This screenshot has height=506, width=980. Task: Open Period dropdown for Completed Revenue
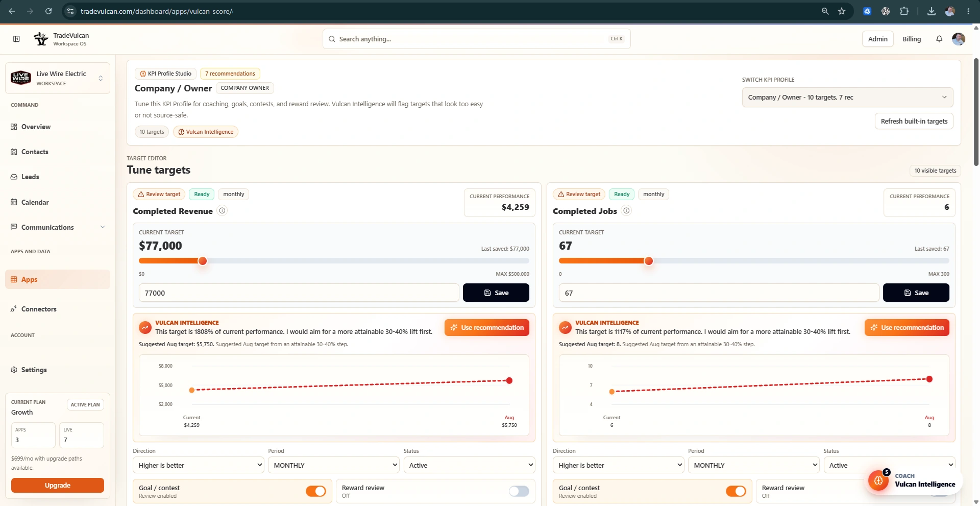[334, 465]
